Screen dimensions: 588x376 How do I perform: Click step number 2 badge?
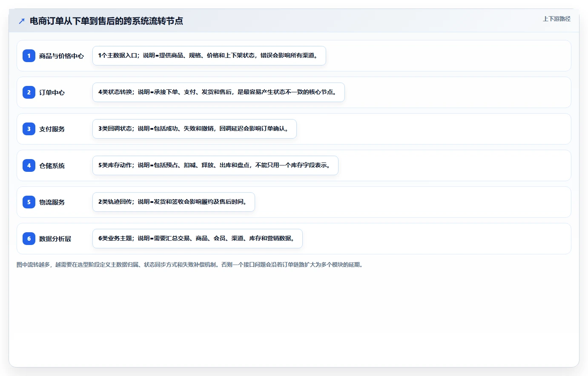(x=29, y=92)
